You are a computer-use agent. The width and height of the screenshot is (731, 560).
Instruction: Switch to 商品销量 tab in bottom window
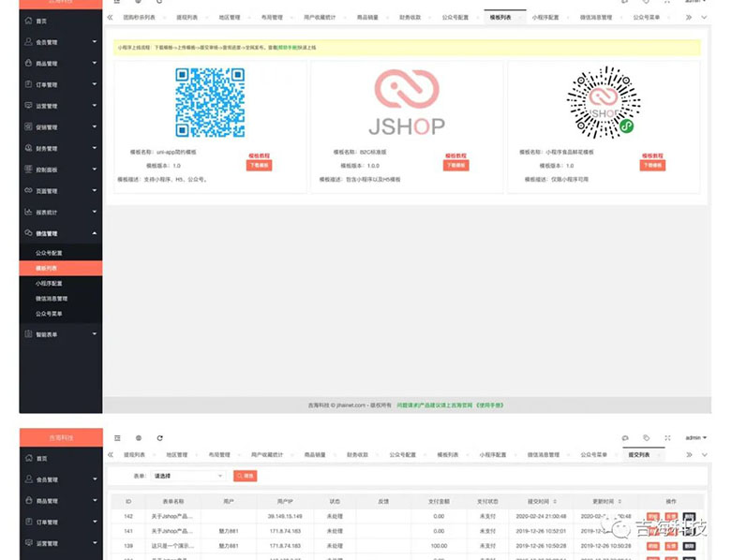pyautogui.click(x=315, y=455)
